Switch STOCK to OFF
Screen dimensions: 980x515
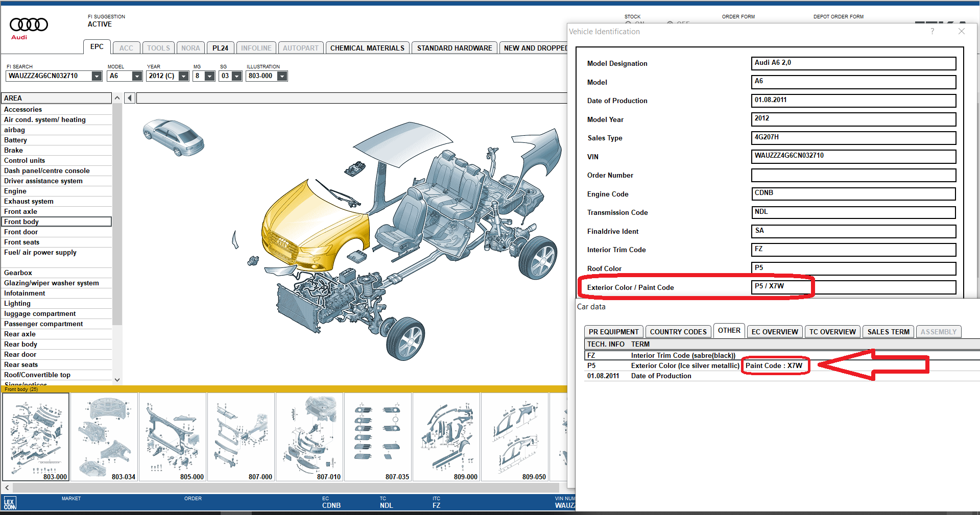coord(669,23)
